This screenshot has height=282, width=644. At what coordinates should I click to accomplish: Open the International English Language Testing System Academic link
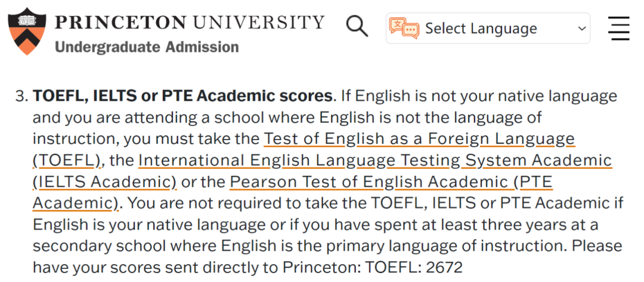click(375, 161)
